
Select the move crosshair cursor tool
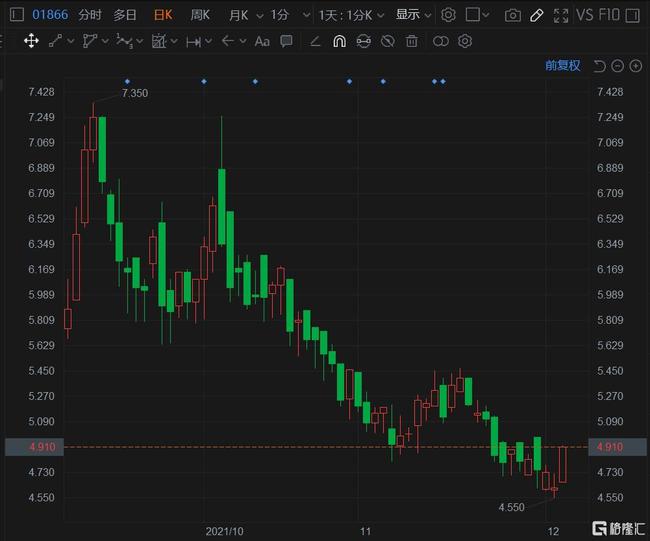point(31,41)
